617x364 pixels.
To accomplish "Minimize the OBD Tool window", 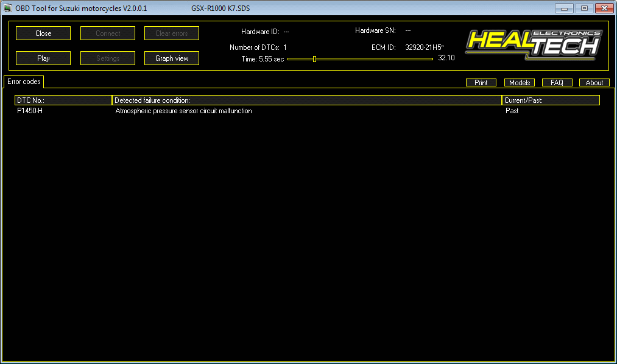I will tap(564, 9).
